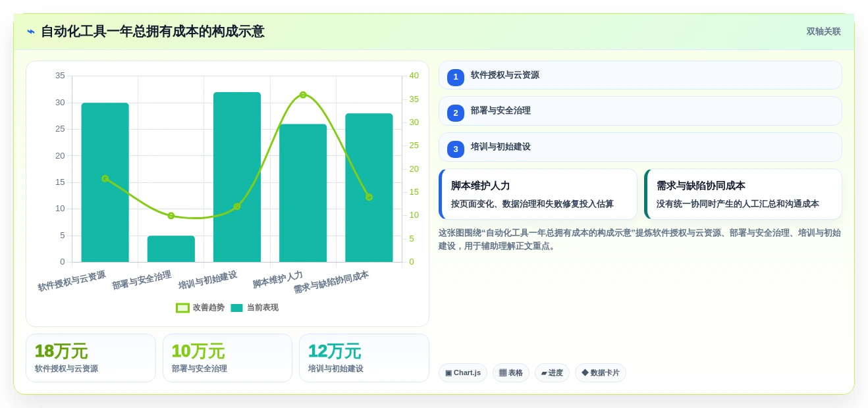Click the 培训与初始建设 bar in chart
The image size is (868, 408).
tap(237, 177)
